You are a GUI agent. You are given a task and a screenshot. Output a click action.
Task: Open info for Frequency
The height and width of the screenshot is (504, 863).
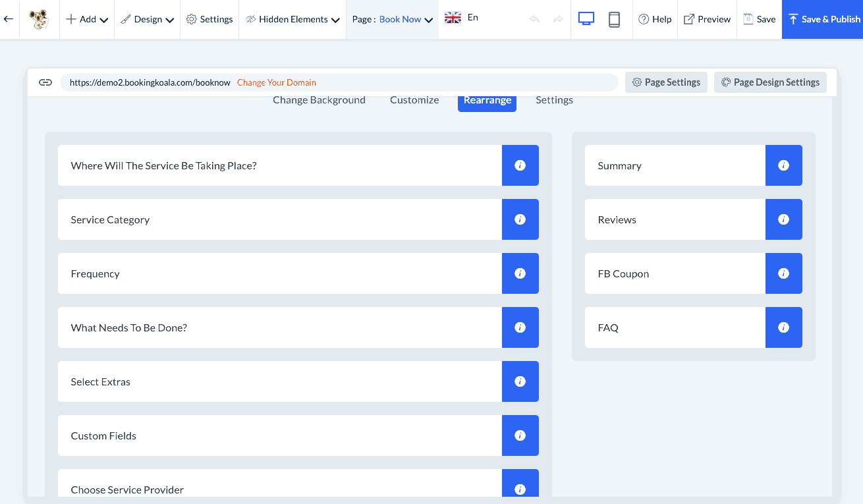(520, 273)
